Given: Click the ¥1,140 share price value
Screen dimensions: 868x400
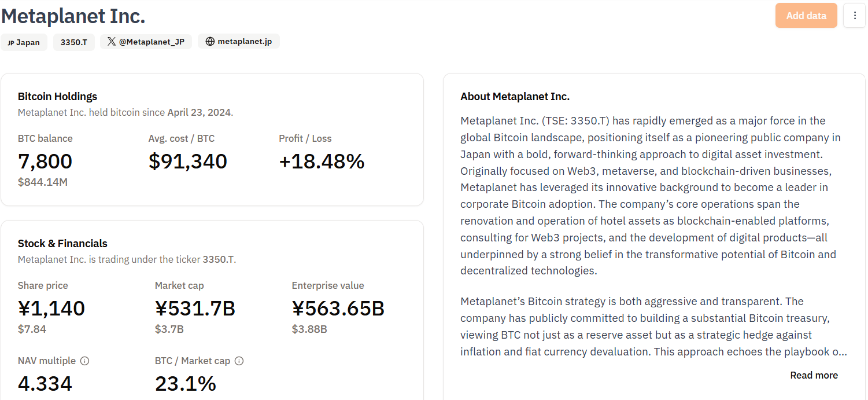Looking at the screenshot, I should [x=51, y=308].
